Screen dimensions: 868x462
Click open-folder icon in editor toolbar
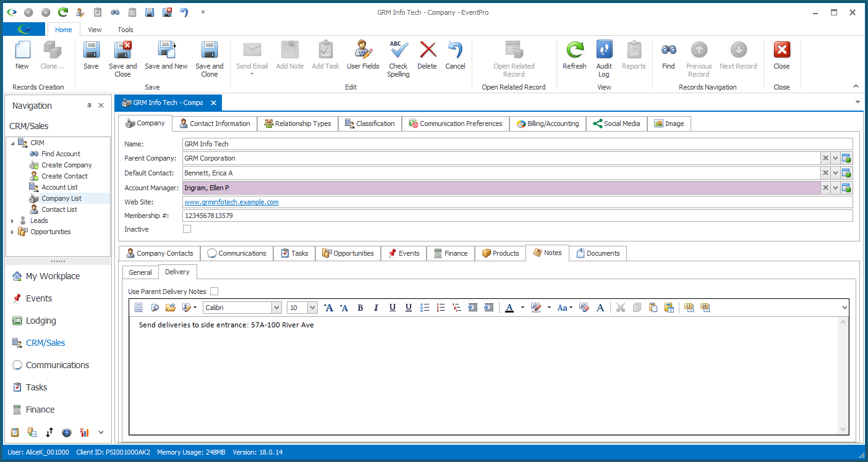pos(171,308)
